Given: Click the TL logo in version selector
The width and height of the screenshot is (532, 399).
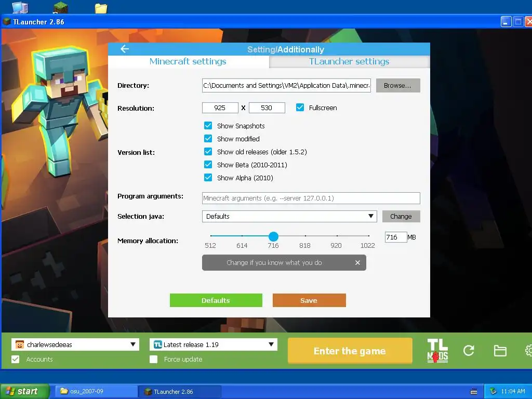Looking at the screenshot, I should pyautogui.click(x=158, y=344).
